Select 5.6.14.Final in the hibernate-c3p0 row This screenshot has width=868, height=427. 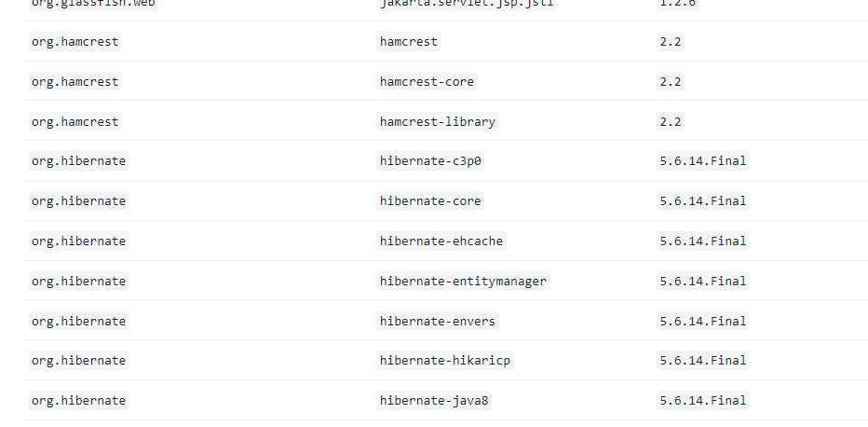click(x=703, y=161)
